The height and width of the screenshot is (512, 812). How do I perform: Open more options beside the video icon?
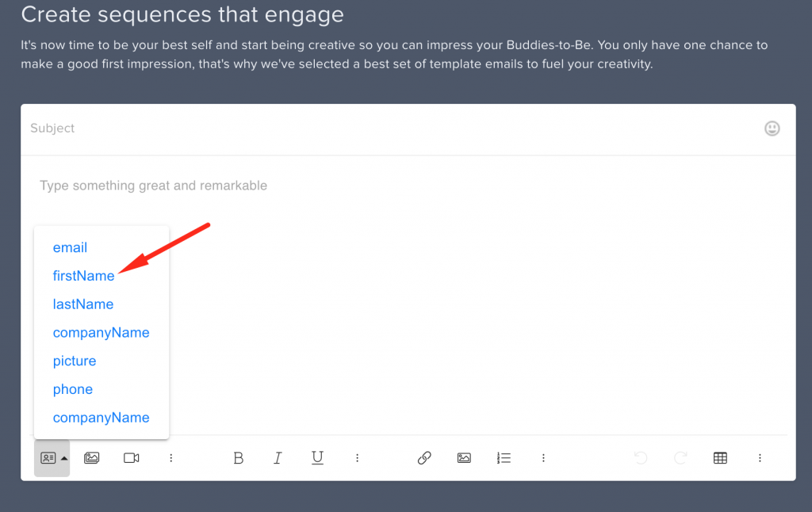(x=171, y=458)
